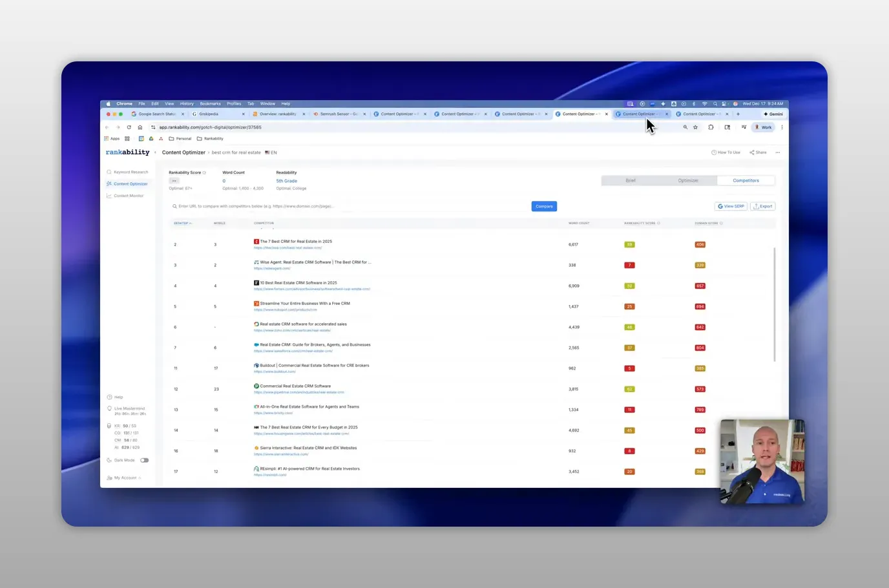
Task: Open the Profiles menu in menu bar
Action: pos(234,103)
